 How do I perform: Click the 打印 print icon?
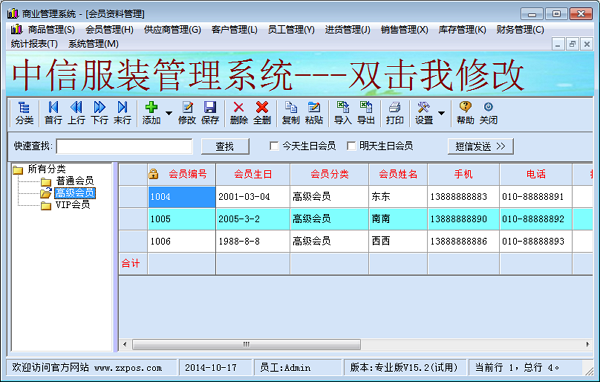pos(395,113)
